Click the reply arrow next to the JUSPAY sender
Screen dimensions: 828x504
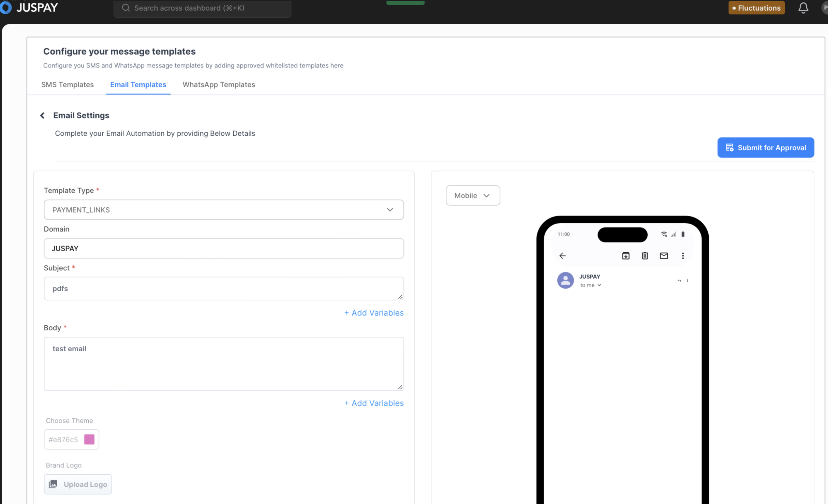[679, 281]
